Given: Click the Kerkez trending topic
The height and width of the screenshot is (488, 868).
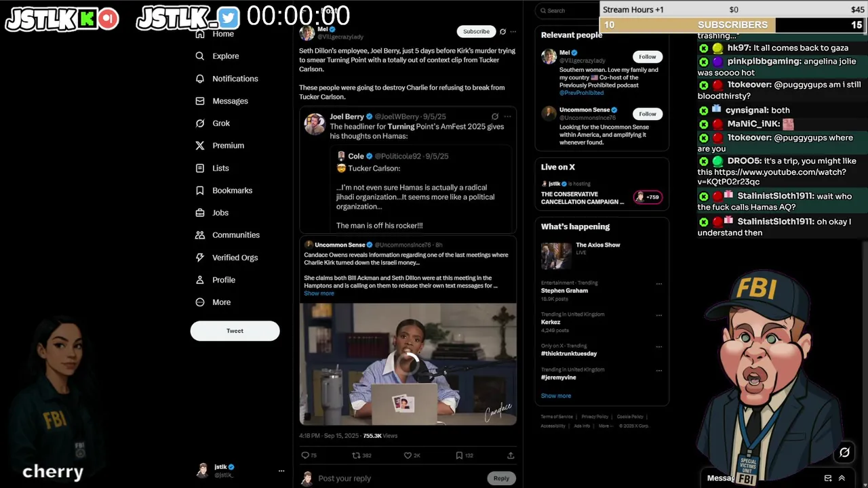Looking at the screenshot, I should pos(551,322).
